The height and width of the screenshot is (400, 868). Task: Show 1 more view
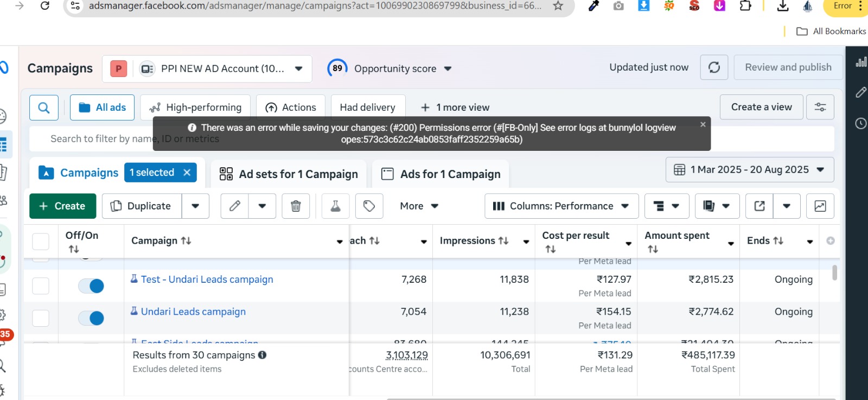[455, 107]
